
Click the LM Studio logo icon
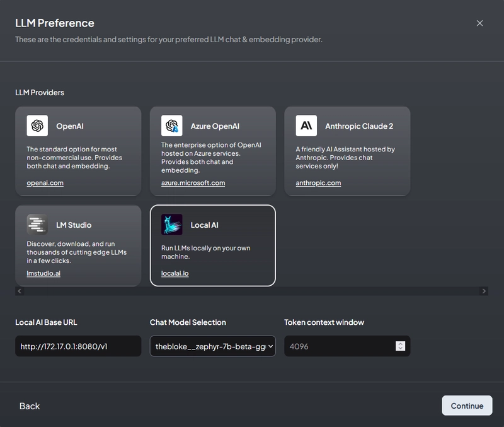[x=37, y=225]
